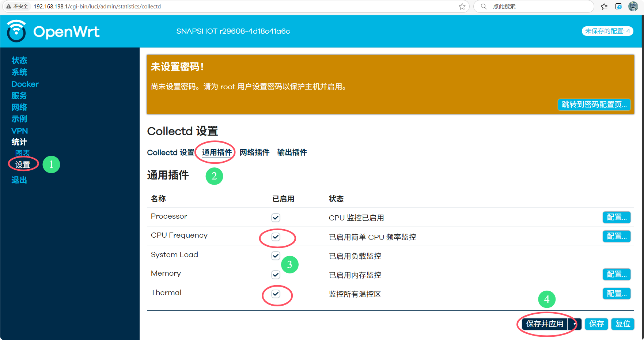The image size is (644, 340).
Task: Open the 未保存的配置 indicator badge
Action: [607, 31]
